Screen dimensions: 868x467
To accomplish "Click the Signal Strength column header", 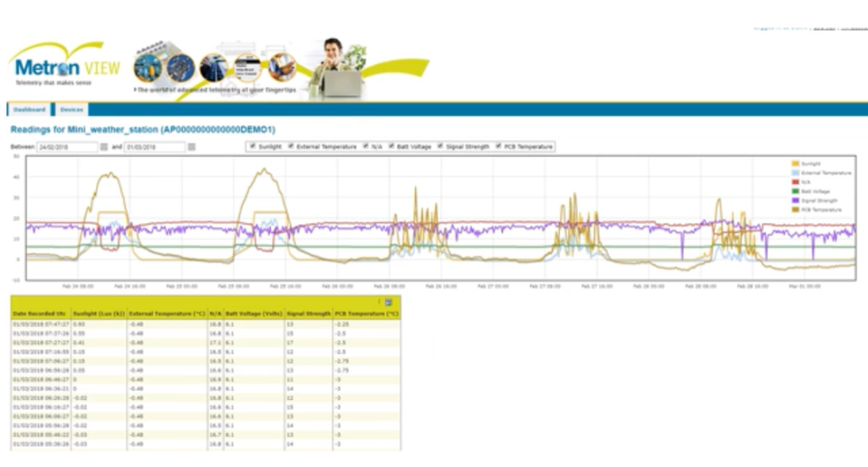I will [308, 313].
